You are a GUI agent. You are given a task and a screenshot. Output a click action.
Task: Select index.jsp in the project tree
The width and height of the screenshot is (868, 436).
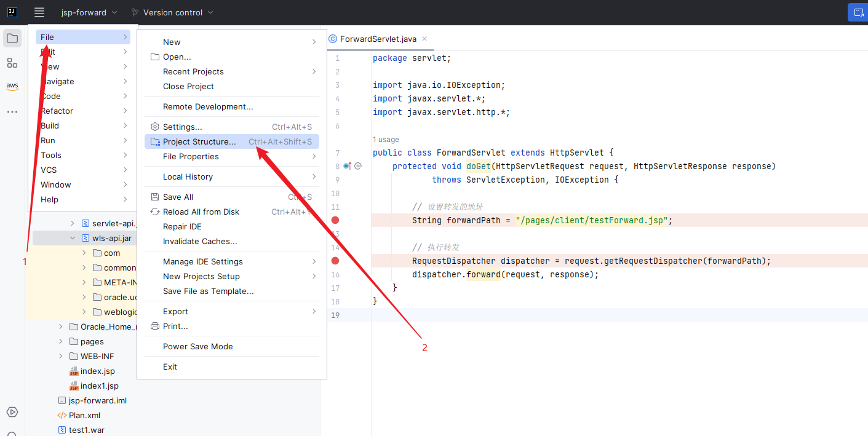tap(97, 371)
